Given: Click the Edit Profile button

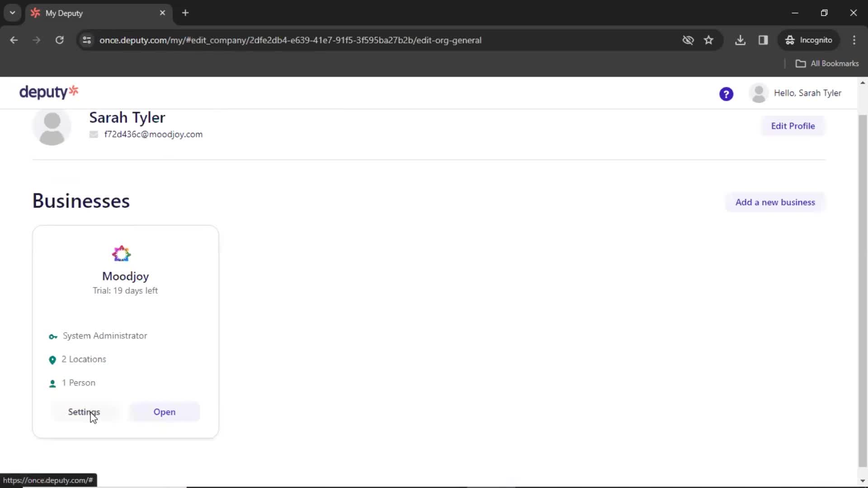Looking at the screenshot, I should [x=793, y=126].
